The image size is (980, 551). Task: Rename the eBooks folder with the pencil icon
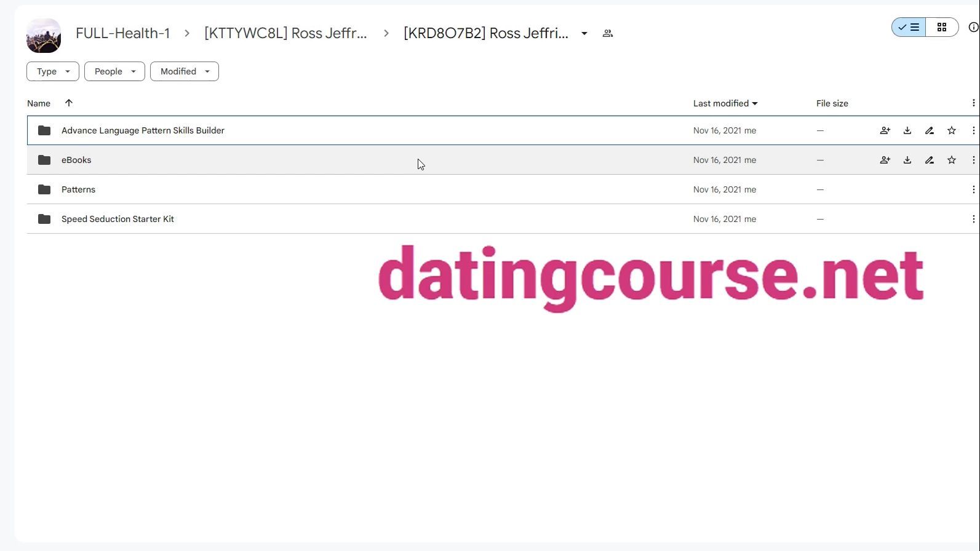930,160
